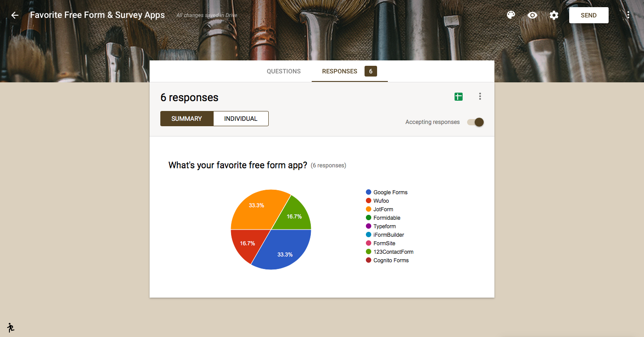
Task: Switch to INDIVIDUAL responses view
Action: click(x=241, y=119)
